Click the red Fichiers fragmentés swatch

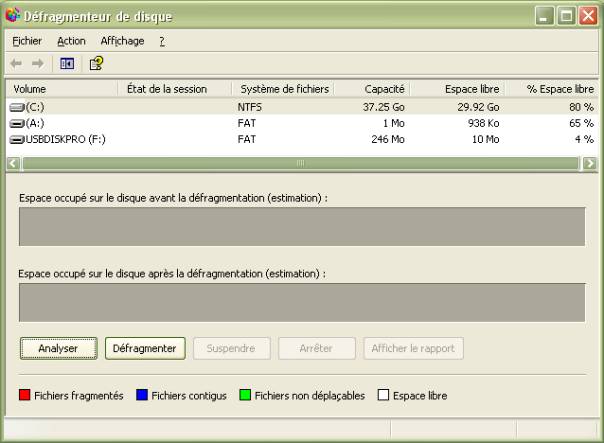25,395
